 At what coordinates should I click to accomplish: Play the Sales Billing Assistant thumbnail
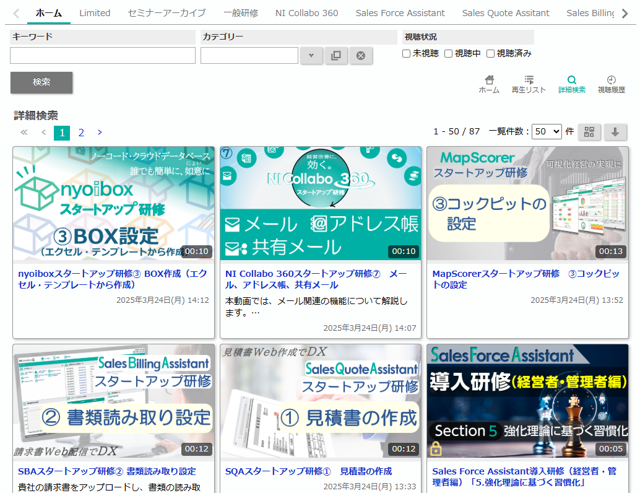click(x=113, y=401)
